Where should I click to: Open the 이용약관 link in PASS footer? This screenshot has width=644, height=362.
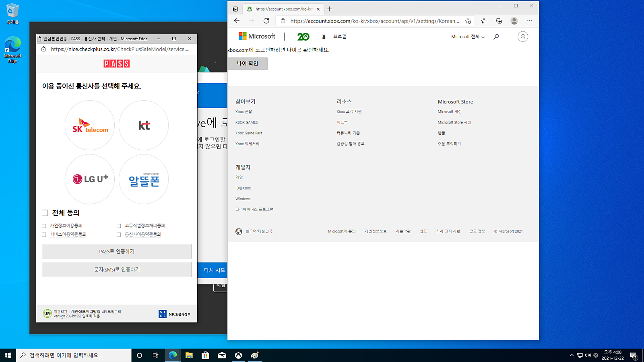(60, 311)
